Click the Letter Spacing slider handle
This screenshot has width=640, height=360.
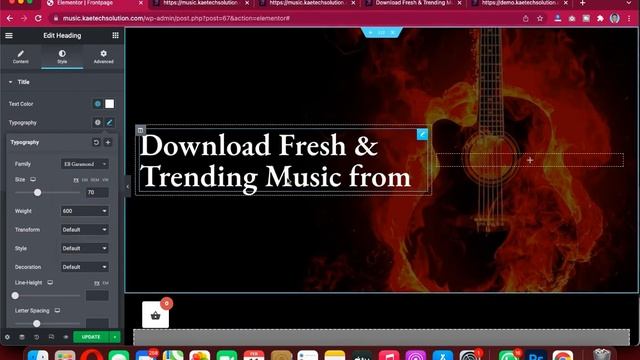click(x=37, y=324)
